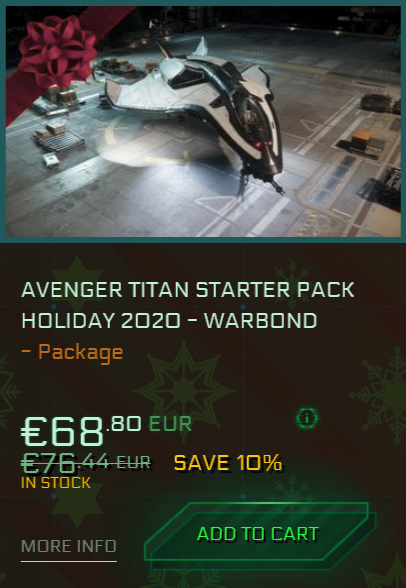406x588 pixels.
Task: Click the snowflake icon at right edge
Action: tap(381, 394)
